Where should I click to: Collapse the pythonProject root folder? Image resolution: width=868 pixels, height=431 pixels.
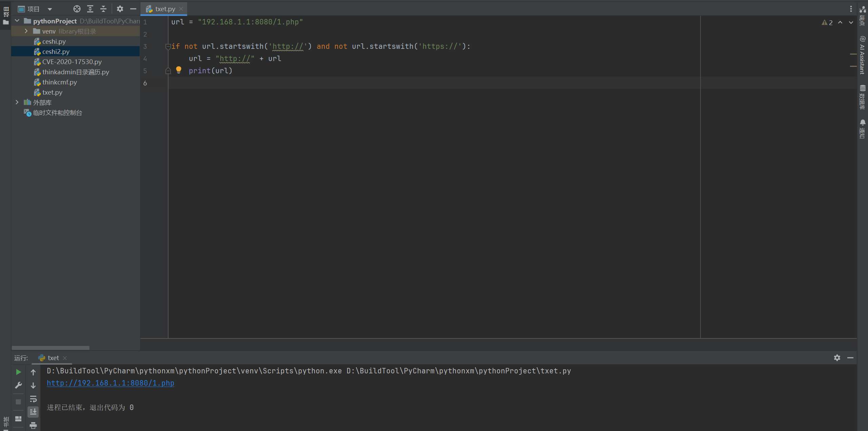click(17, 21)
